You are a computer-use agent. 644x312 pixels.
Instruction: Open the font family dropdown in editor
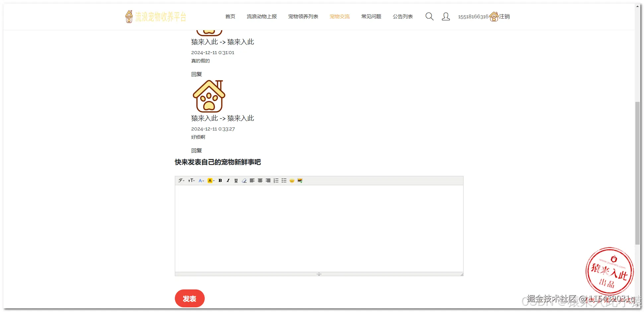click(x=181, y=181)
